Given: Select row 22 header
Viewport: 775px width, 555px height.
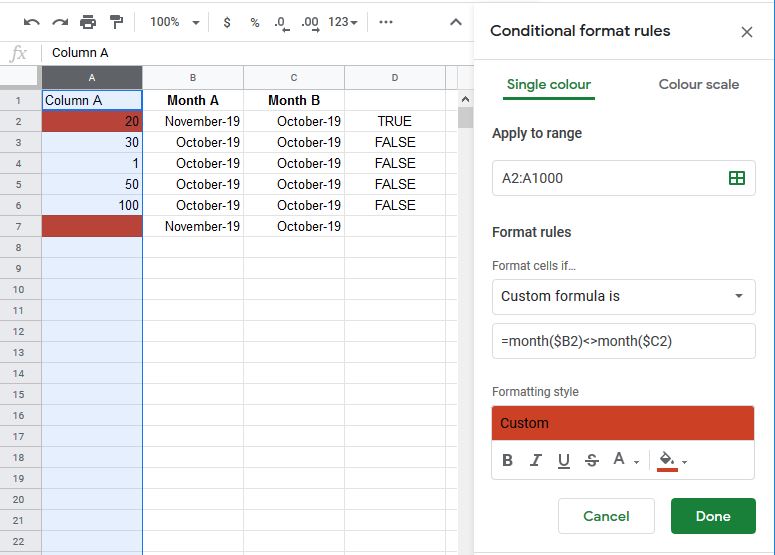Looking at the screenshot, I should [18, 541].
